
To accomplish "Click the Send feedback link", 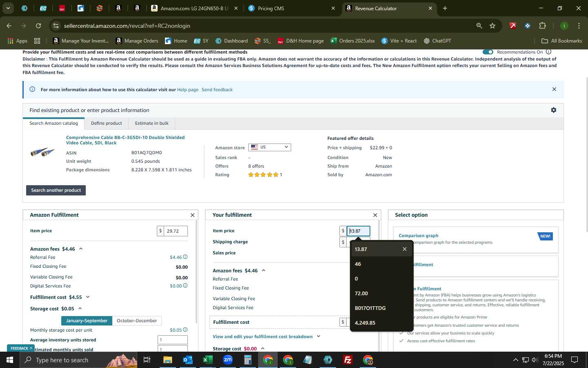I will click(x=217, y=90).
